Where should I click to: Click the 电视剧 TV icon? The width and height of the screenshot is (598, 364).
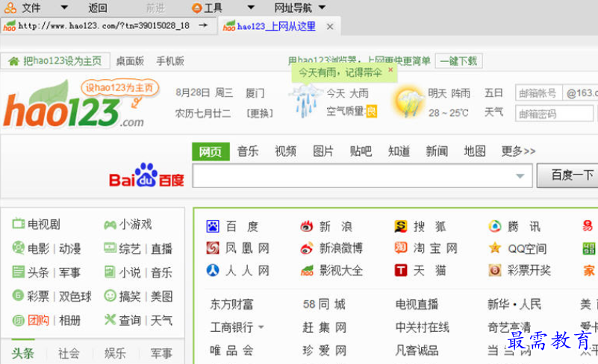(x=18, y=223)
